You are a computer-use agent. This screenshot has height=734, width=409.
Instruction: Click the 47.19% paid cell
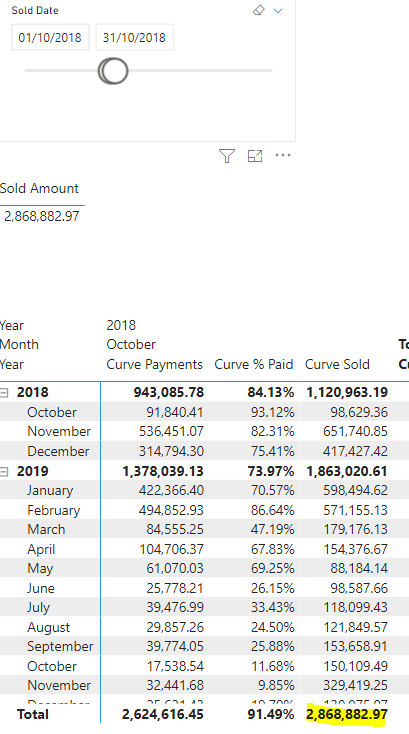[272, 529]
